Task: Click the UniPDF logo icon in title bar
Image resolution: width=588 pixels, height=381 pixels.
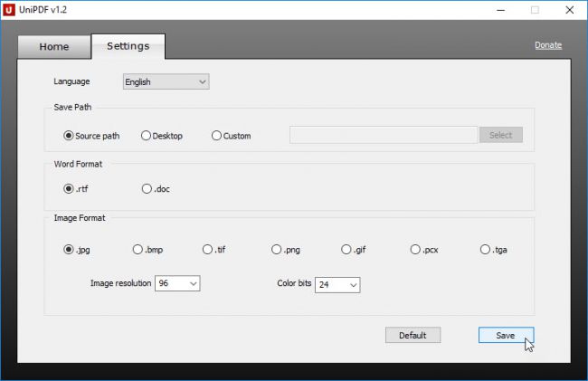Action: (9, 10)
